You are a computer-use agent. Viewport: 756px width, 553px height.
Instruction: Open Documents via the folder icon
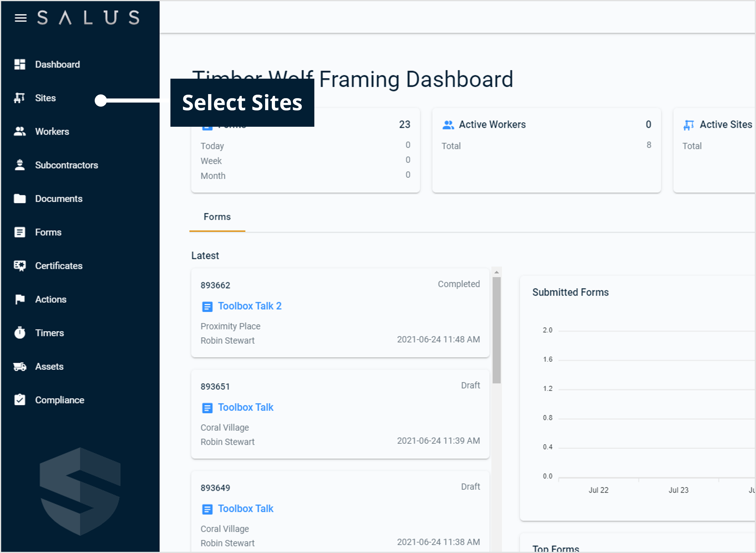click(x=20, y=198)
